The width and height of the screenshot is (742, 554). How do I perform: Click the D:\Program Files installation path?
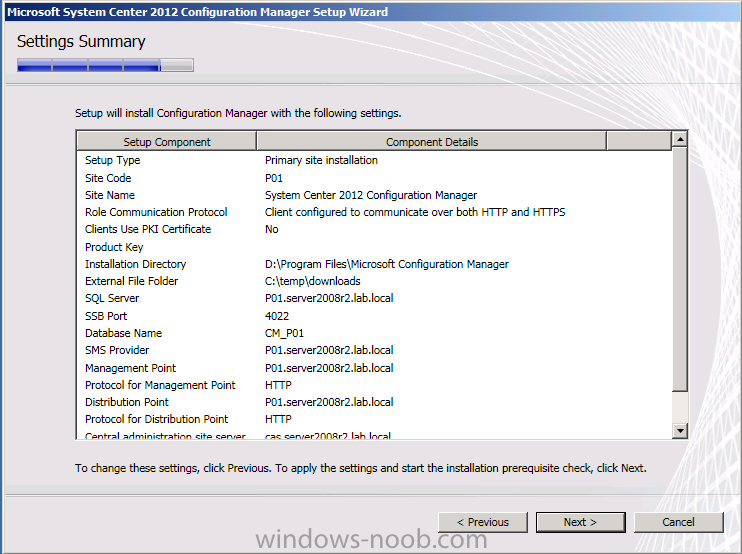(x=387, y=264)
